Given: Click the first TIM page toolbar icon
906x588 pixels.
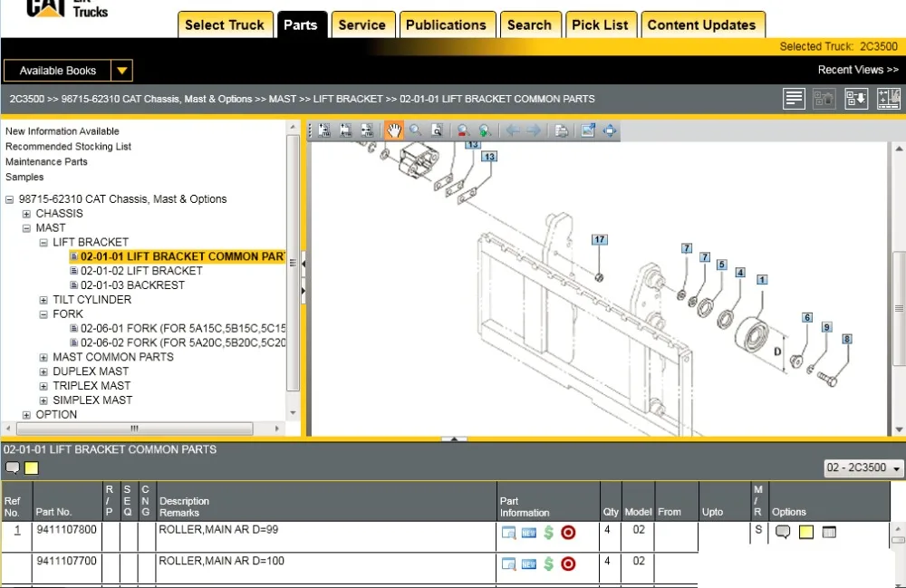Looking at the screenshot, I should 324,130.
